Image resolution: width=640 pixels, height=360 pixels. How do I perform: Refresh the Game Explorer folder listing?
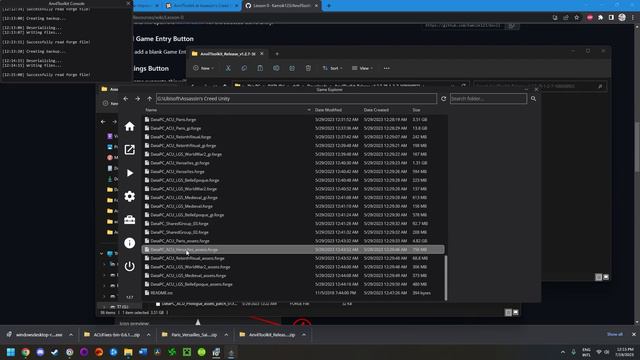tap(443, 99)
